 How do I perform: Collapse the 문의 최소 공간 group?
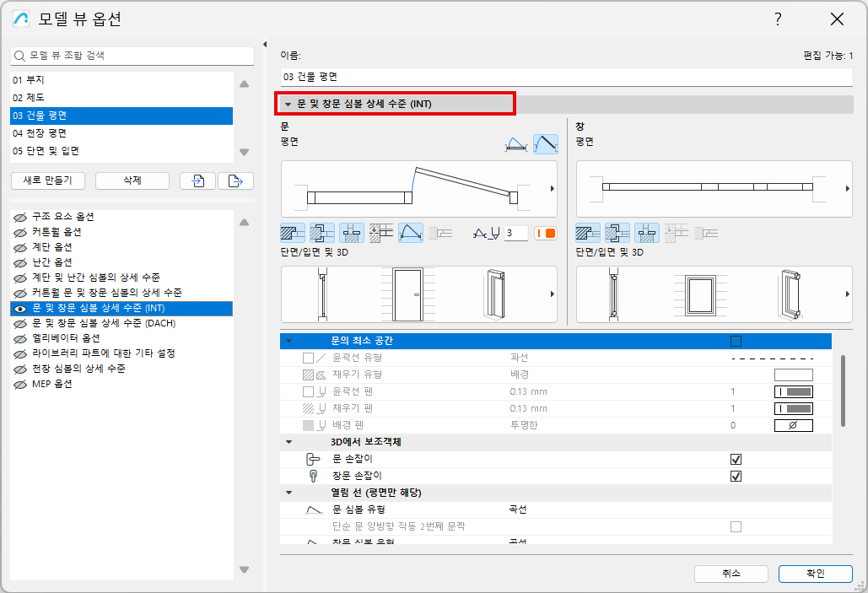coord(288,341)
